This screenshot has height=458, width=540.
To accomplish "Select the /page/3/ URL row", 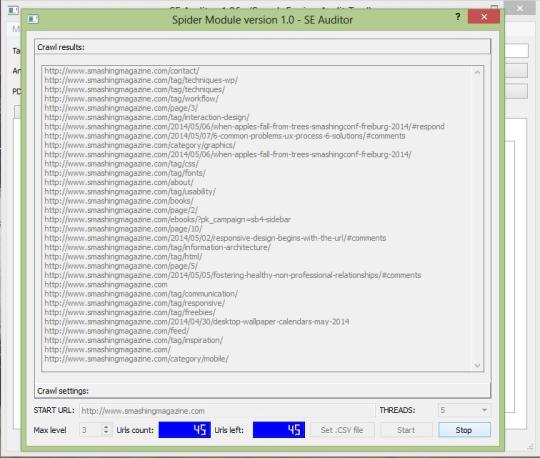I will 121,108.
